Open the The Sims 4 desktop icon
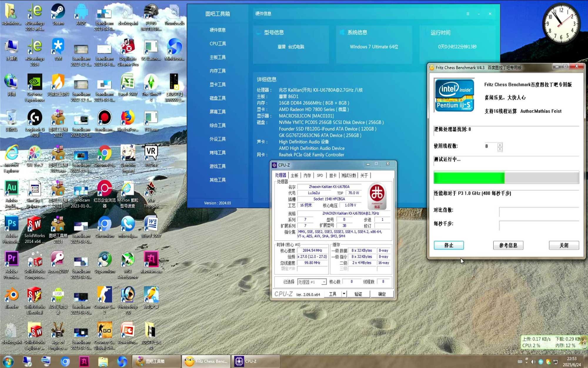Image resolution: width=588 pixels, height=368 pixels. 151,88
